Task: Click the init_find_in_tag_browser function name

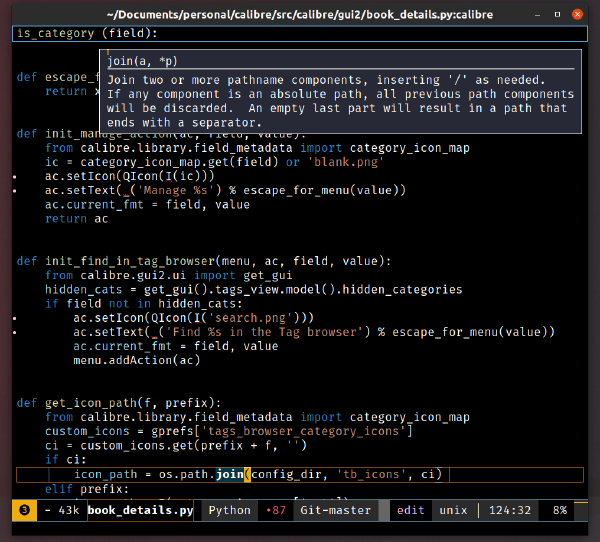Action: (130, 261)
